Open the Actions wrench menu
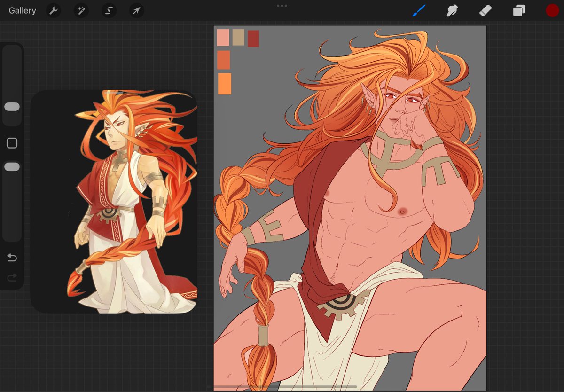The height and width of the screenshot is (392, 564). click(54, 10)
